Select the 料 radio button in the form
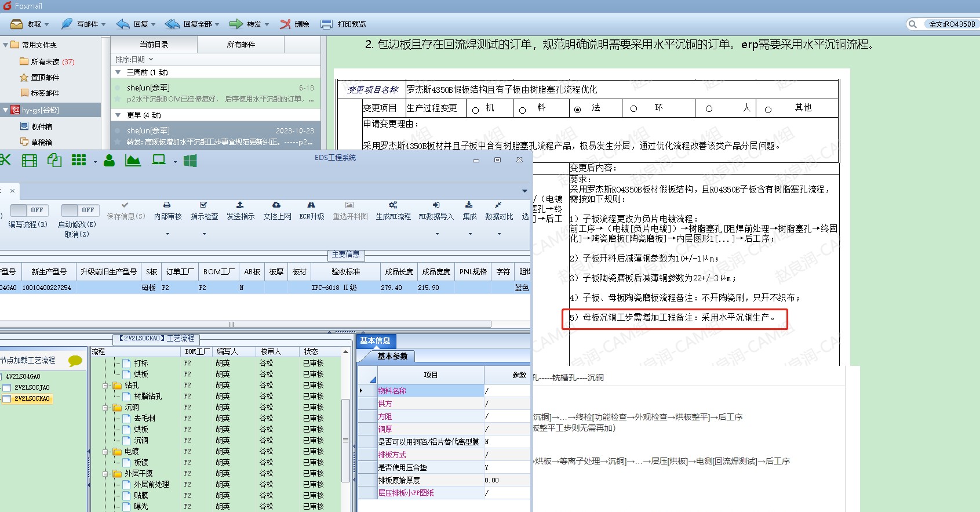The height and width of the screenshot is (512, 980). pyautogui.click(x=522, y=110)
